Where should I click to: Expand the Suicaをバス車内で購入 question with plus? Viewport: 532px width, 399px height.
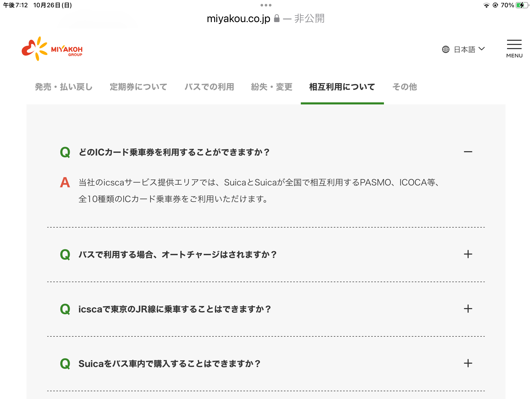click(x=468, y=363)
